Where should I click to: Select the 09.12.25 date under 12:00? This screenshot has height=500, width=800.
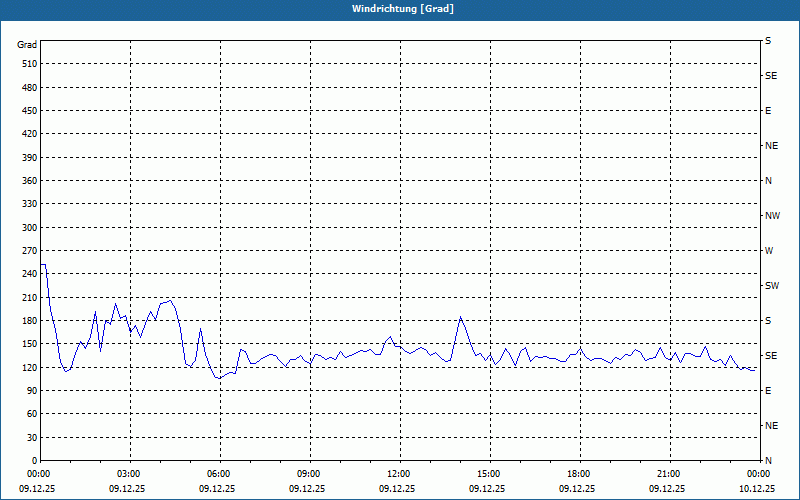coord(397,489)
